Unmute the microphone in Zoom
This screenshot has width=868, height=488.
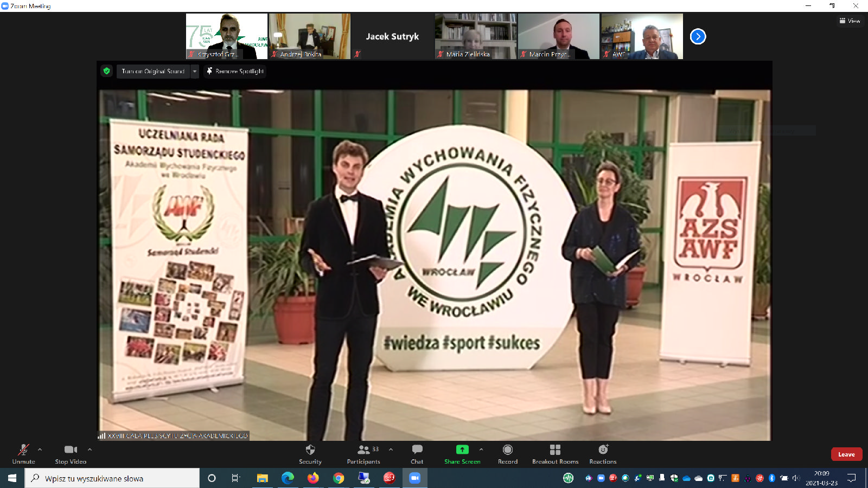[23, 454]
